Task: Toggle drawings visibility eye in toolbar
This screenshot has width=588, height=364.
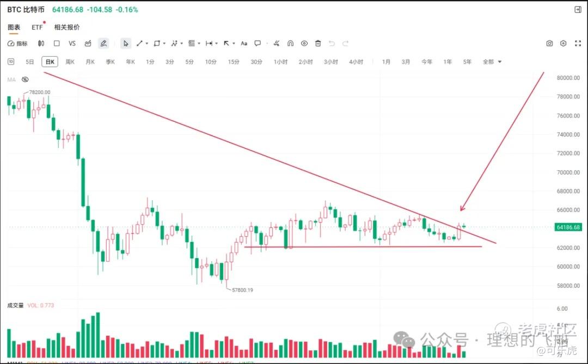Action: (x=304, y=44)
